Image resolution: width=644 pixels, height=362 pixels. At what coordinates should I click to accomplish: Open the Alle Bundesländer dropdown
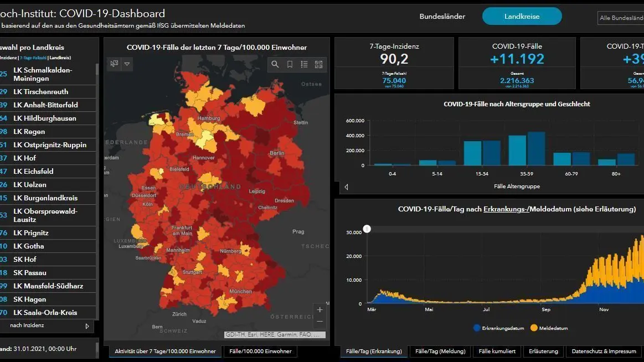[x=621, y=18]
